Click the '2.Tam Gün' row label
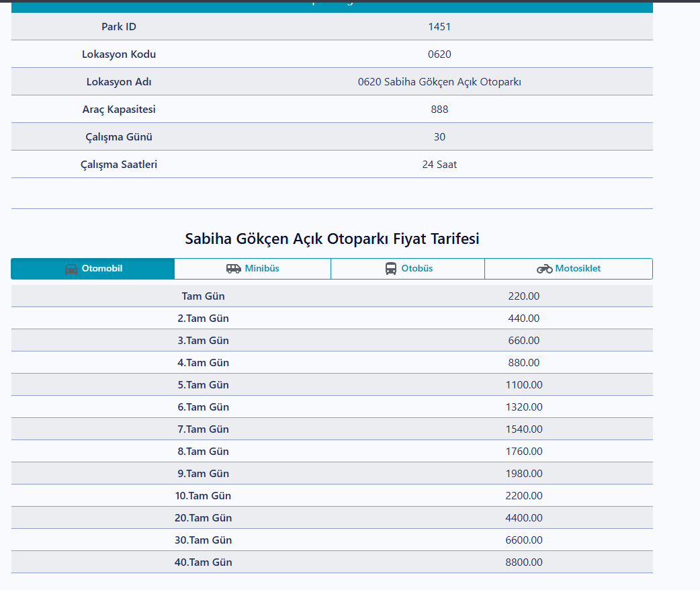This screenshot has height=590, width=700. [203, 319]
